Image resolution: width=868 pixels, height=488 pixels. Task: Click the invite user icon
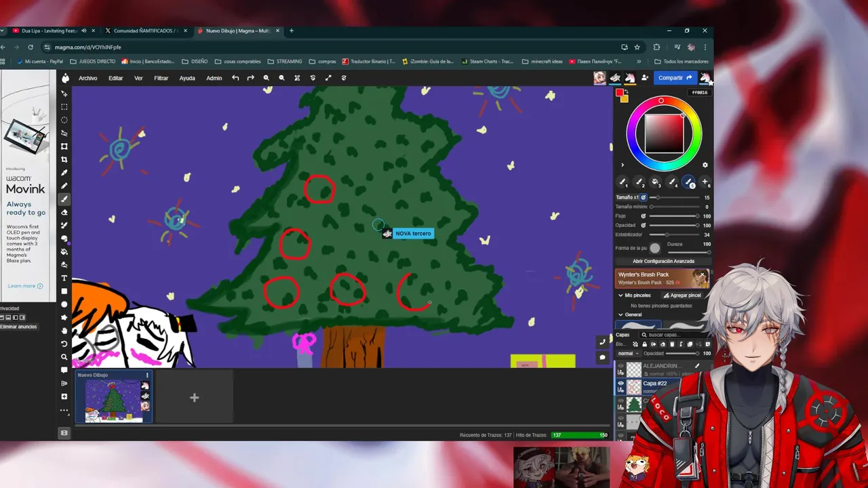pyautogui.click(x=645, y=78)
